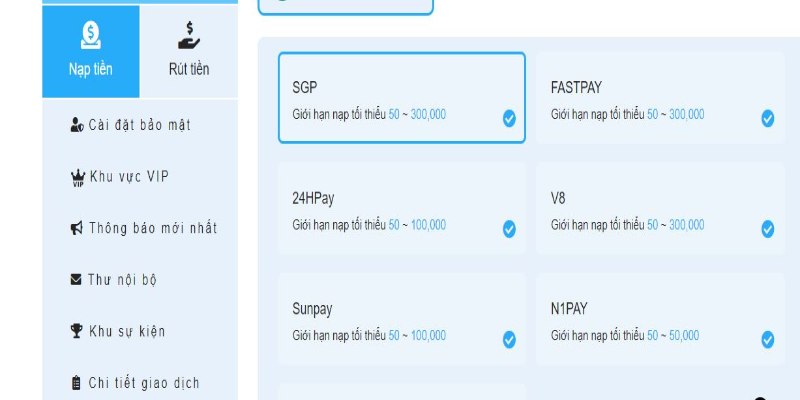Toggle the Sunpay checkmark circle
Image resolution: width=800 pixels, height=400 pixels.
(509, 340)
